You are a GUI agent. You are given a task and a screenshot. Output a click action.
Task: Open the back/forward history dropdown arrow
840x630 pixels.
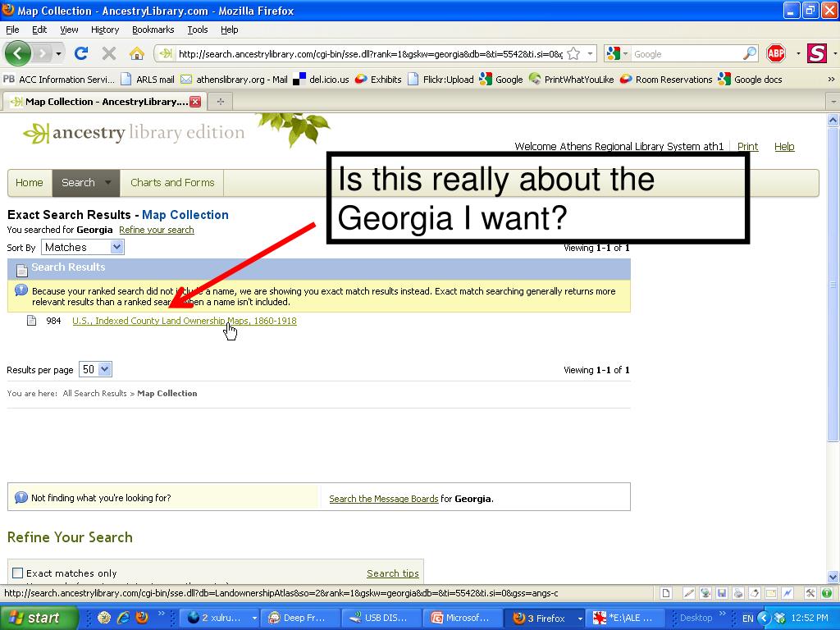(x=58, y=53)
